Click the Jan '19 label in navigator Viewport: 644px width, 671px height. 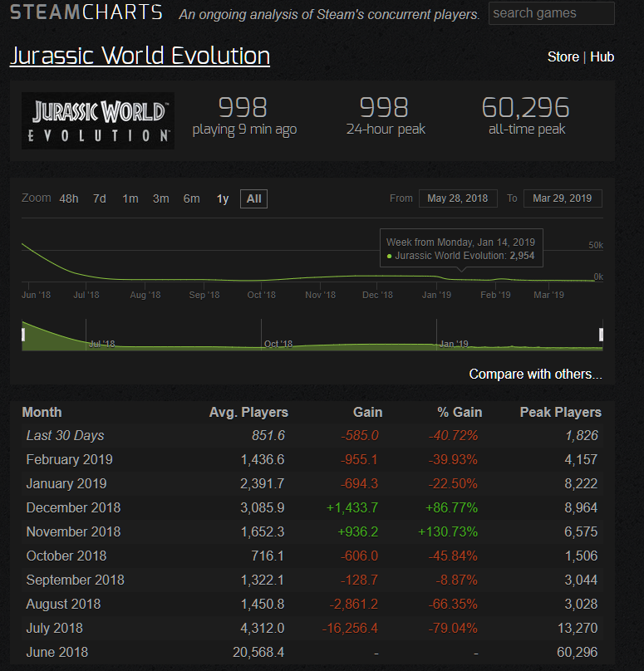454,344
